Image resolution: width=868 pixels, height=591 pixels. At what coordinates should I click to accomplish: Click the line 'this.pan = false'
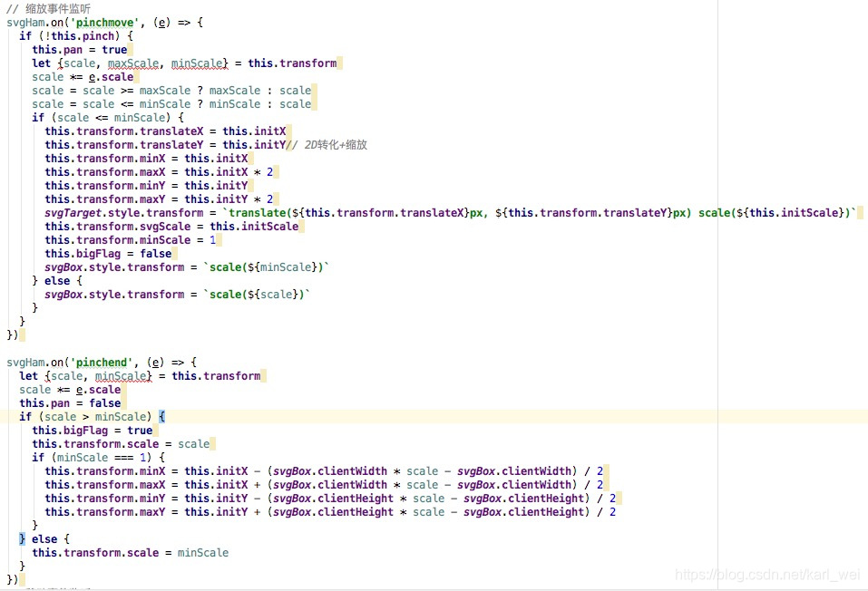pyautogui.click(x=70, y=403)
